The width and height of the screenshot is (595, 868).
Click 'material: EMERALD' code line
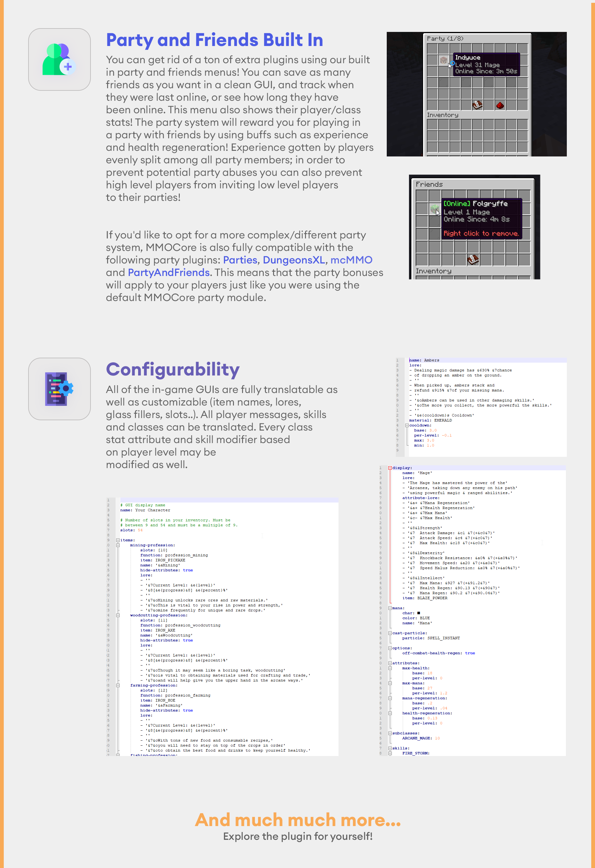tap(431, 420)
